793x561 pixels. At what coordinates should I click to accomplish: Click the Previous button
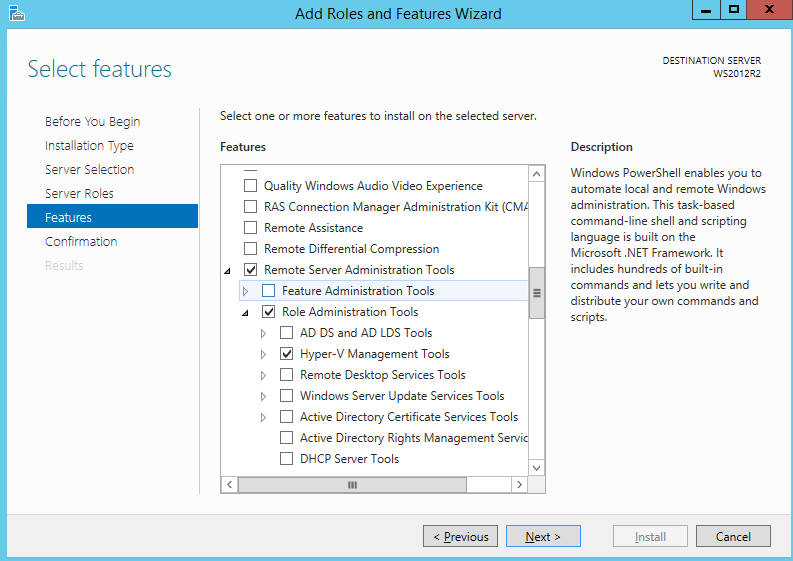pyautogui.click(x=460, y=536)
